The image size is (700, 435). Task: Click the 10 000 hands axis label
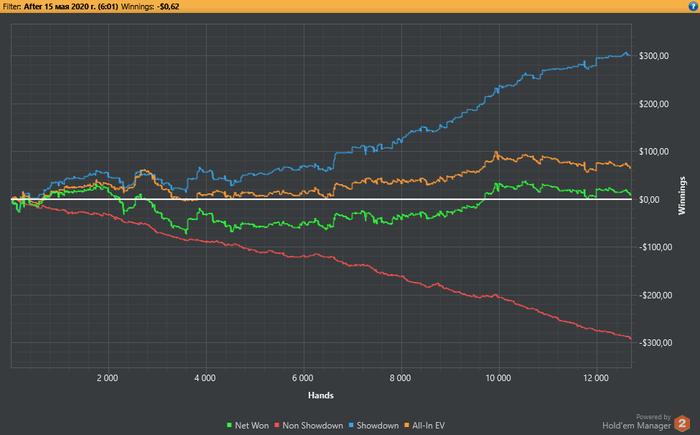point(498,378)
